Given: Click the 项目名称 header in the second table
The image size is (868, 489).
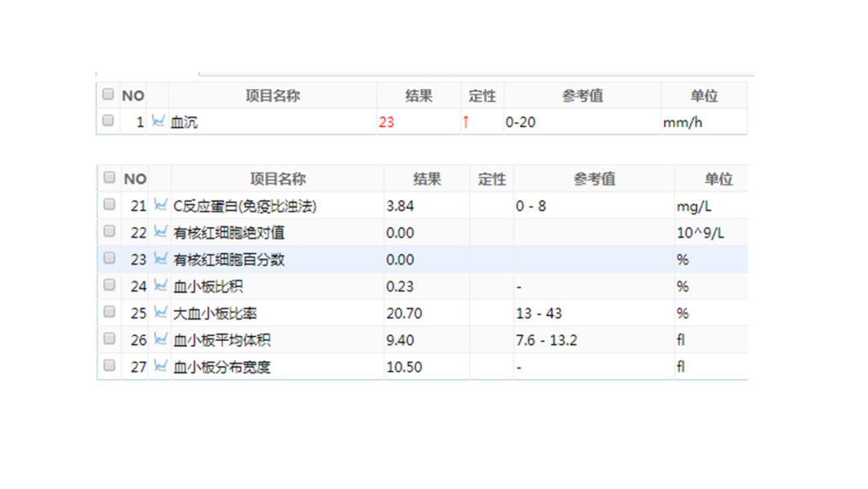Looking at the screenshot, I should [x=278, y=179].
